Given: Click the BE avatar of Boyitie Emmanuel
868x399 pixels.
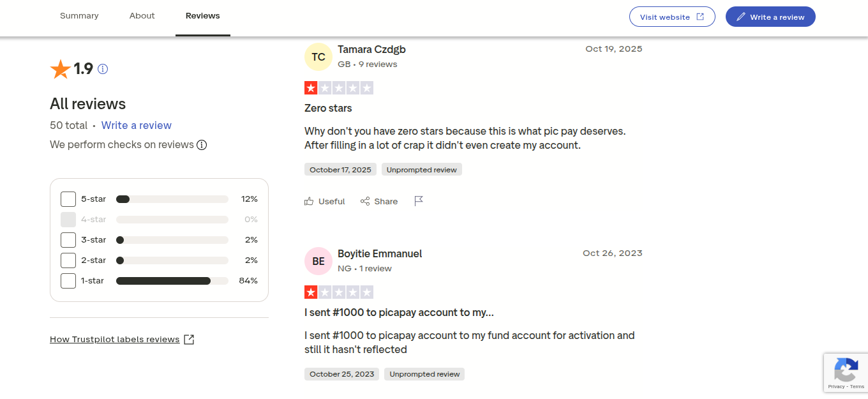Looking at the screenshot, I should point(318,261).
